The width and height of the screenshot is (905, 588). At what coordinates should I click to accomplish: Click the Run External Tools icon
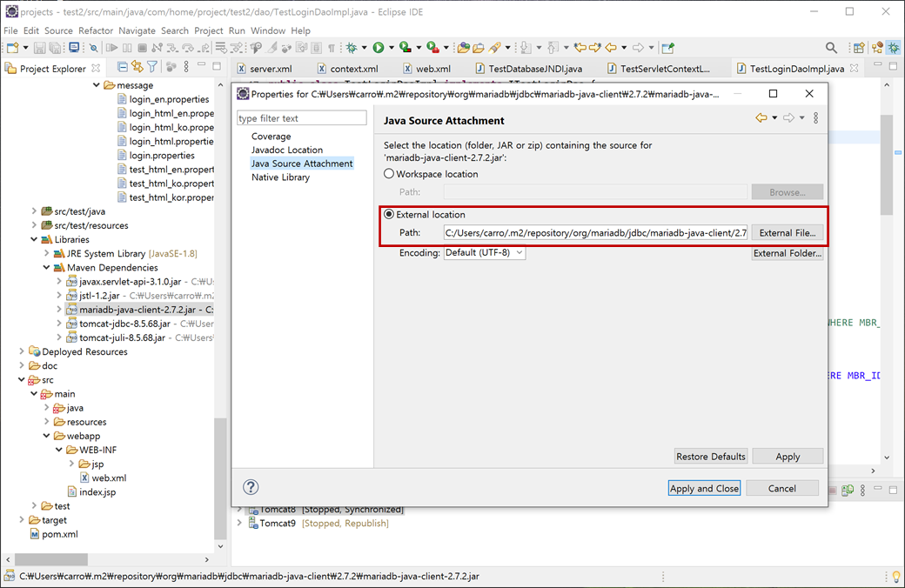click(x=432, y=48)
